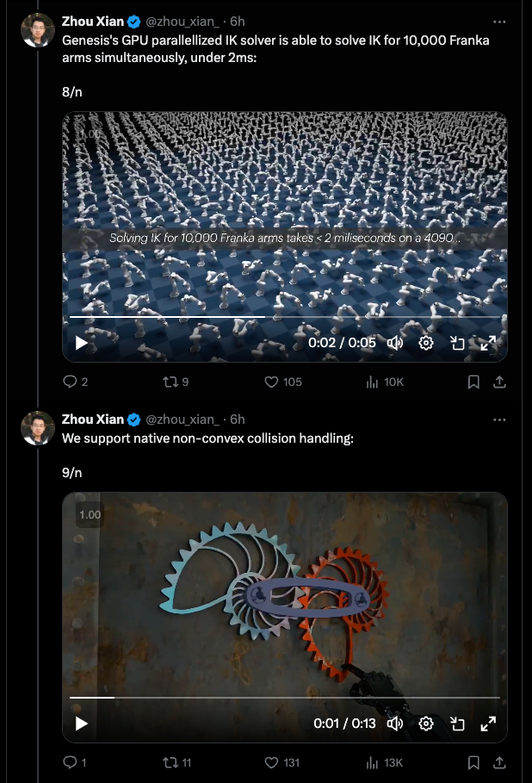Click the reply icon under the second tweet
The width and height of the screenshot is (532, 783).
coord(69,762)
